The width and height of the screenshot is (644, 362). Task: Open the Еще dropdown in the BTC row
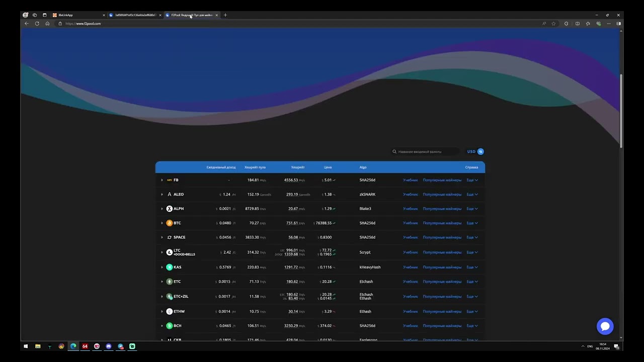(x=472, y=223)
